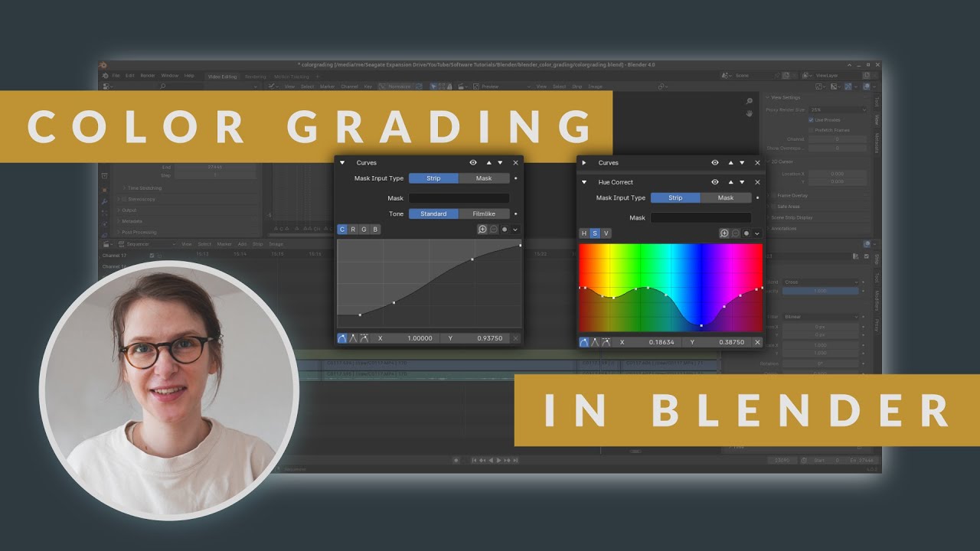This screenshot has height=551, width=980.
Task: Collapse the Hue Correct modifier panel
Action: [x=584, y=182]
